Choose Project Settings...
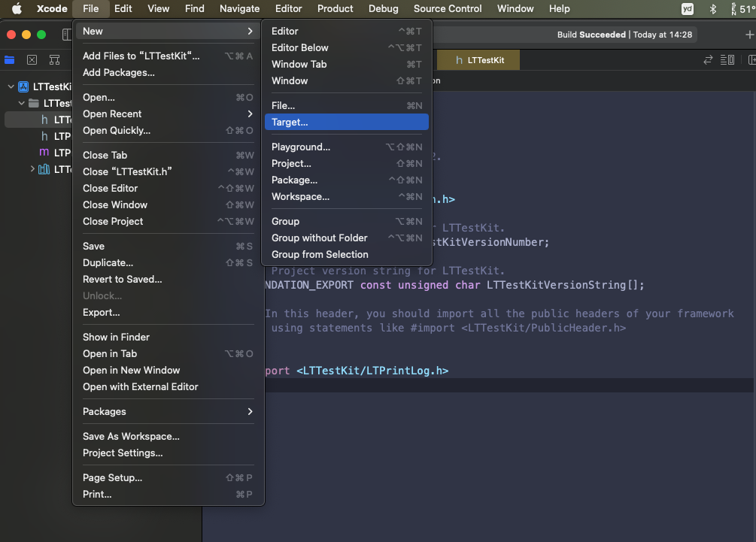Viewport: 756px width, 542px height. [x=168, y=453]
